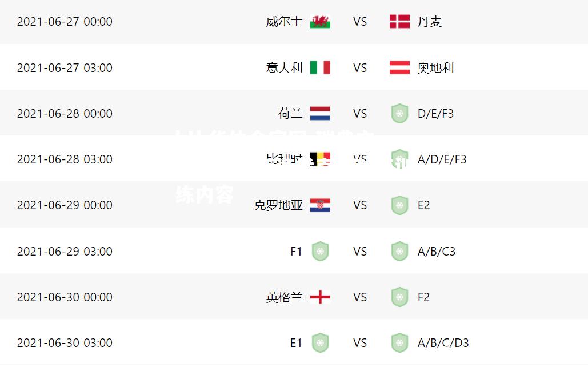This screenshot has width=588, height=367.
Task: Click the Denmark flag icon
Action: tap(399, 22)
